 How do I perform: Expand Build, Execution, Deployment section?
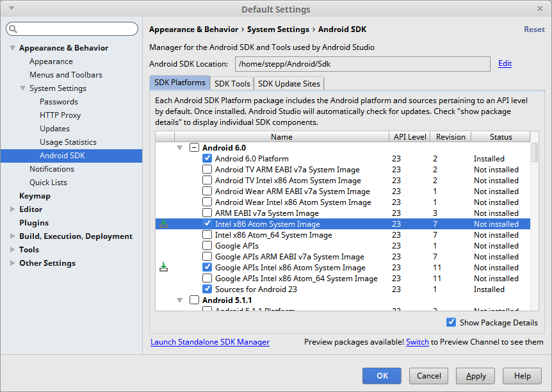tap(12, 236)
